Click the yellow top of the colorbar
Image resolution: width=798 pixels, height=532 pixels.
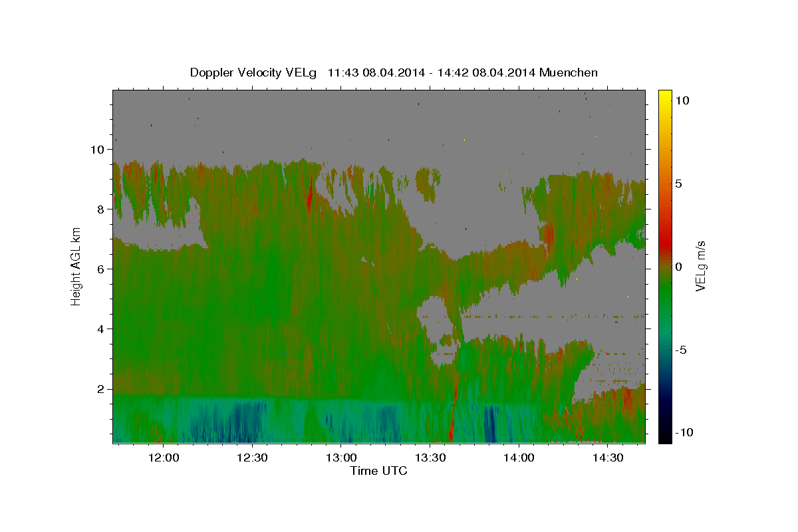pos(665,95)
